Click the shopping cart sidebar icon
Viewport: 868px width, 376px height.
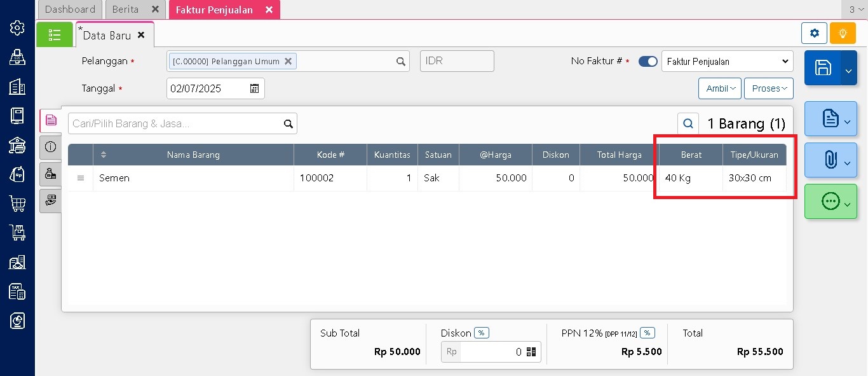[17, 204]
